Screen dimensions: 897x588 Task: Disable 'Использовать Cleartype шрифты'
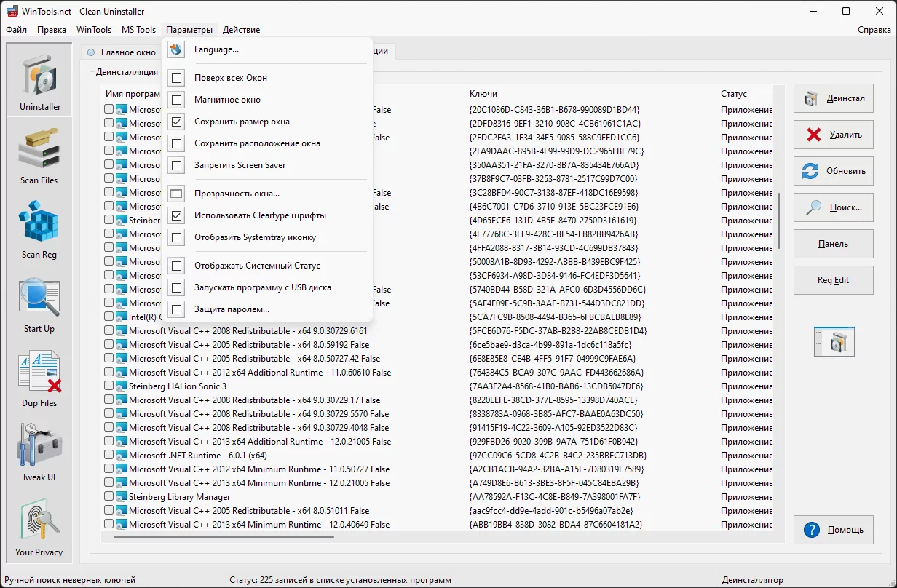click(176, 215)
